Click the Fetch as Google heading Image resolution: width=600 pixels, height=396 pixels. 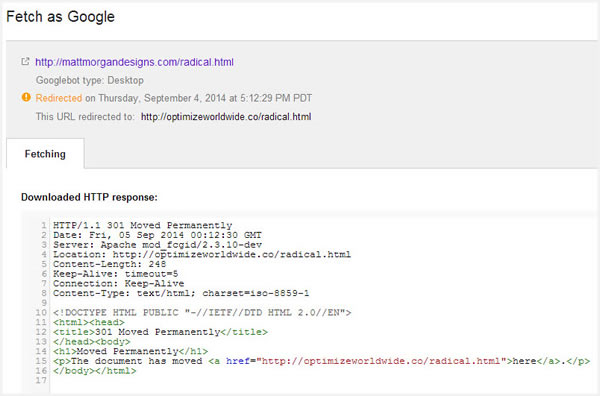click(60, 17)
